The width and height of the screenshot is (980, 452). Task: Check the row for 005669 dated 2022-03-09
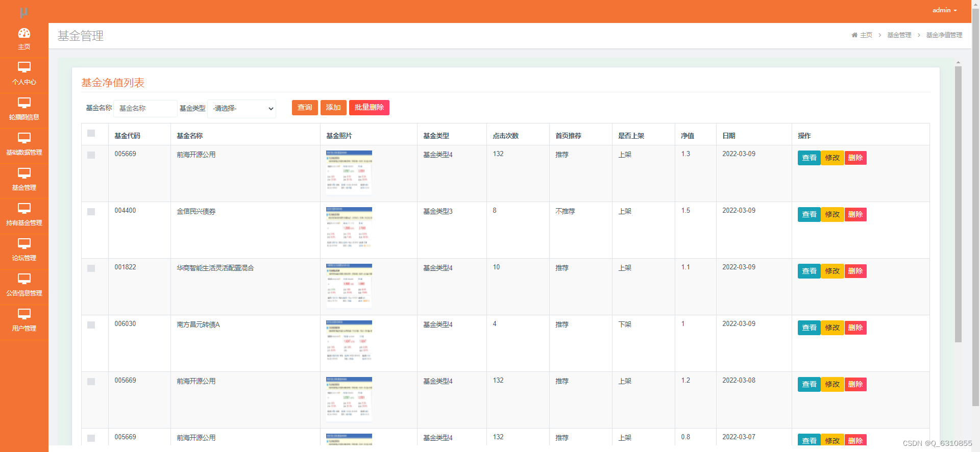coord(91,155)
